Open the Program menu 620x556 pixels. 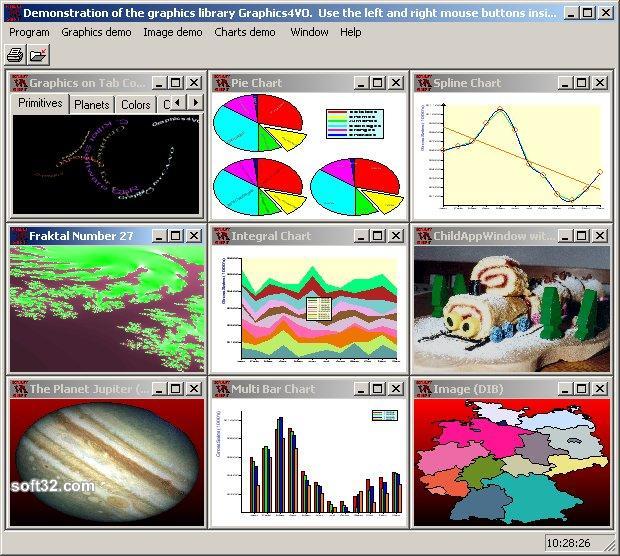coord(29,32)
